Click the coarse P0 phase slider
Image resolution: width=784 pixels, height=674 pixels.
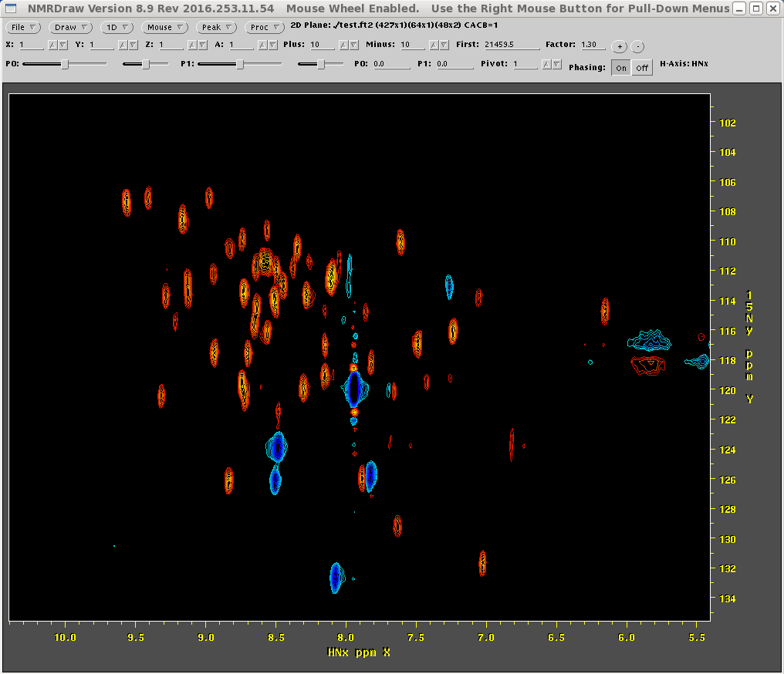[x=65, y=65]
